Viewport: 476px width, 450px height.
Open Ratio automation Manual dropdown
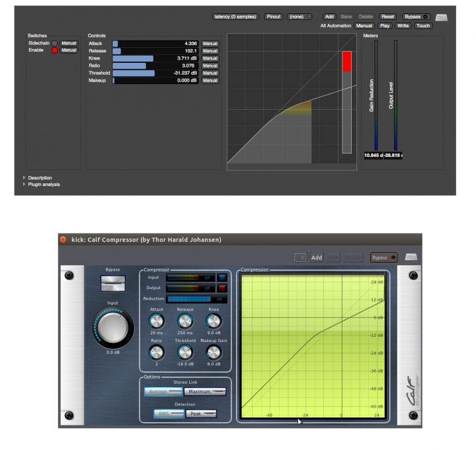pos(210,66)
